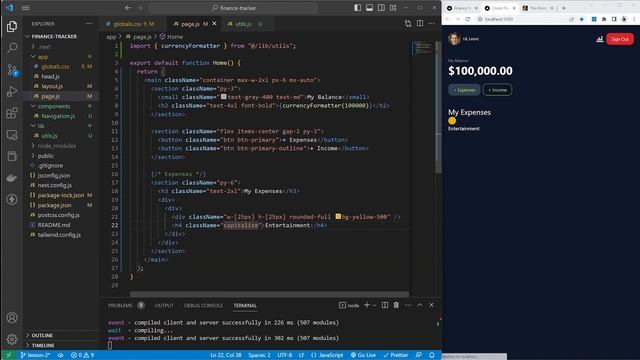Toggle secondary side bar layout icon
Screen dimensions: 640x360
coord(381,8)
